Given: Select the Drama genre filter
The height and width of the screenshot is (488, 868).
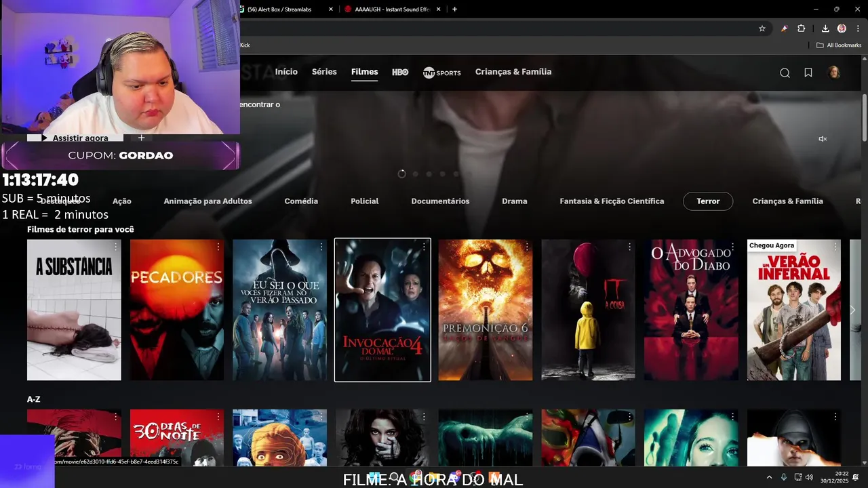Looking at the screenshot, I should pyautogui.click(x=515, y=201).
